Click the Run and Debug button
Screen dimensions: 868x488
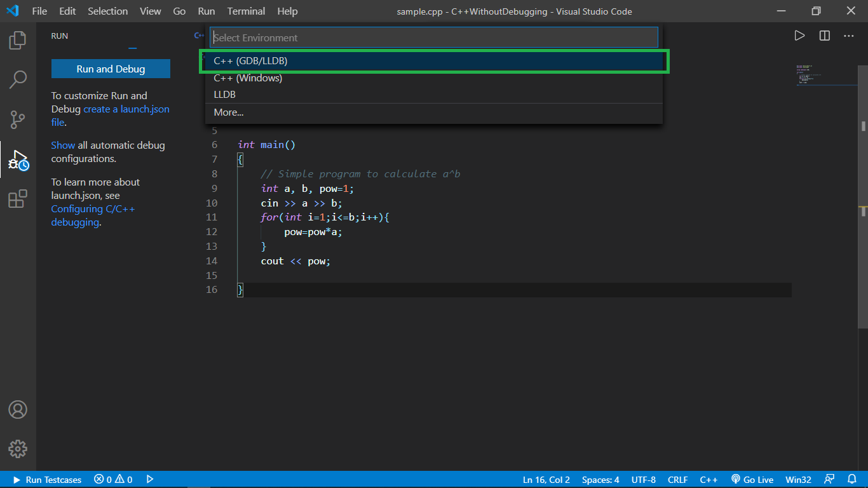tap(111, 69)
